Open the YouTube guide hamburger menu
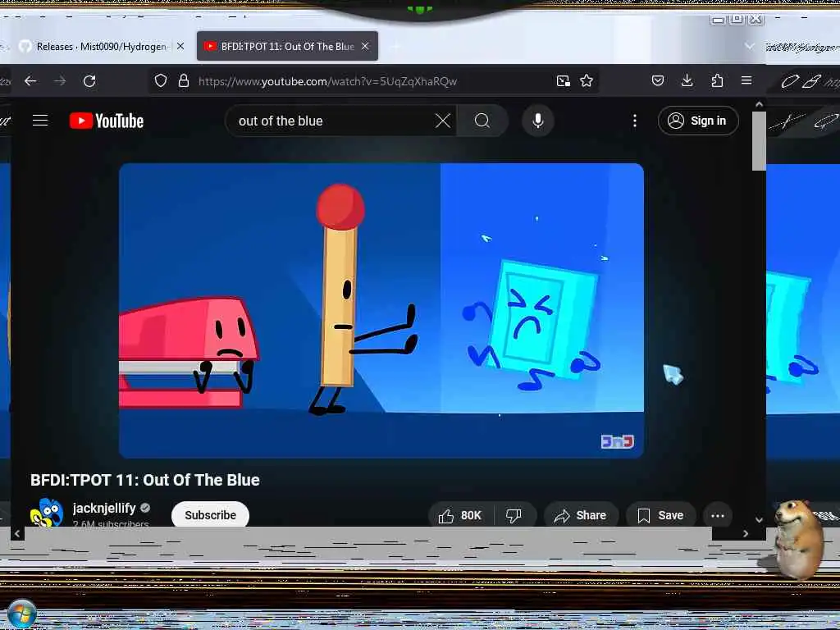Image resolution: width=840 pixels, height=630 pixels. pyautogui.click(x=40, y=121)
